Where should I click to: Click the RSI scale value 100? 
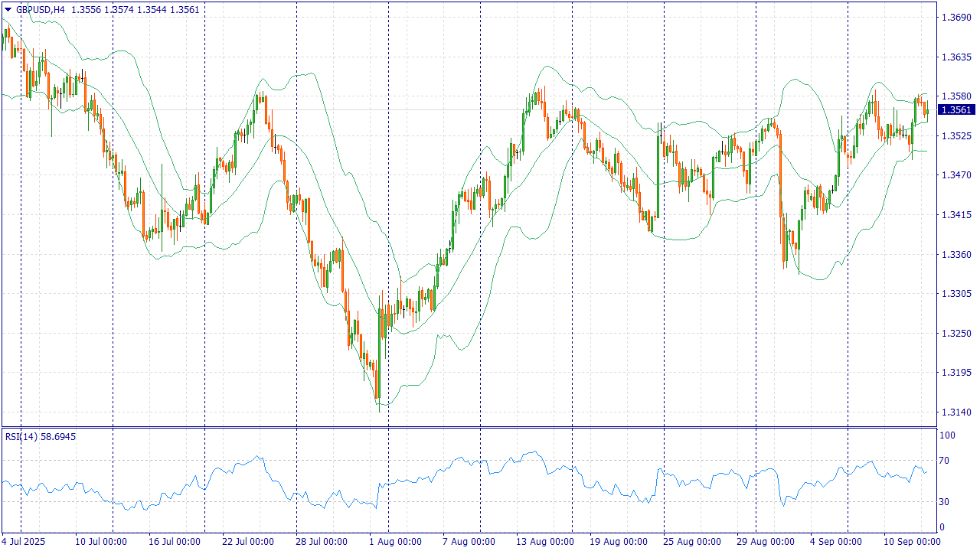(x=949, y=435)
